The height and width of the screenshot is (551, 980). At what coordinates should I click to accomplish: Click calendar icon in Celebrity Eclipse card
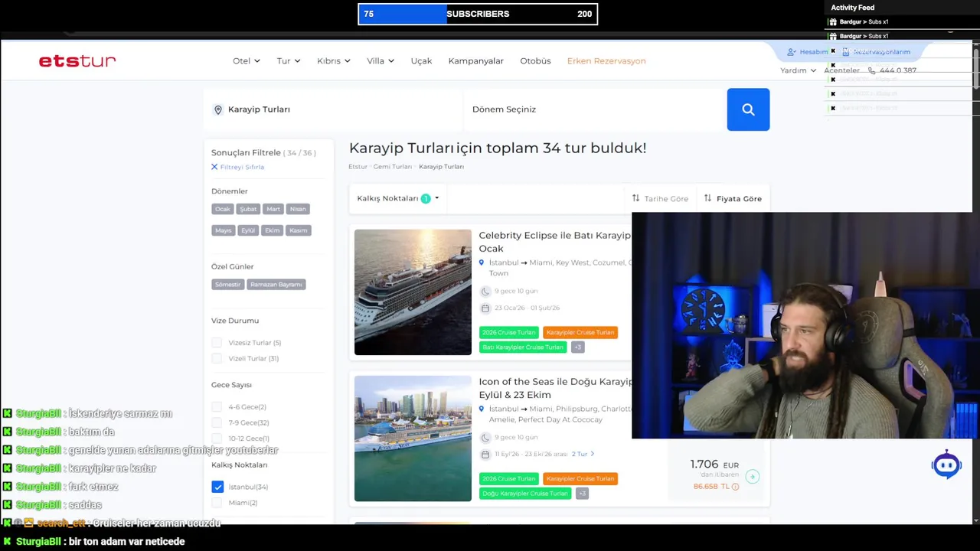tap(485, 308)
